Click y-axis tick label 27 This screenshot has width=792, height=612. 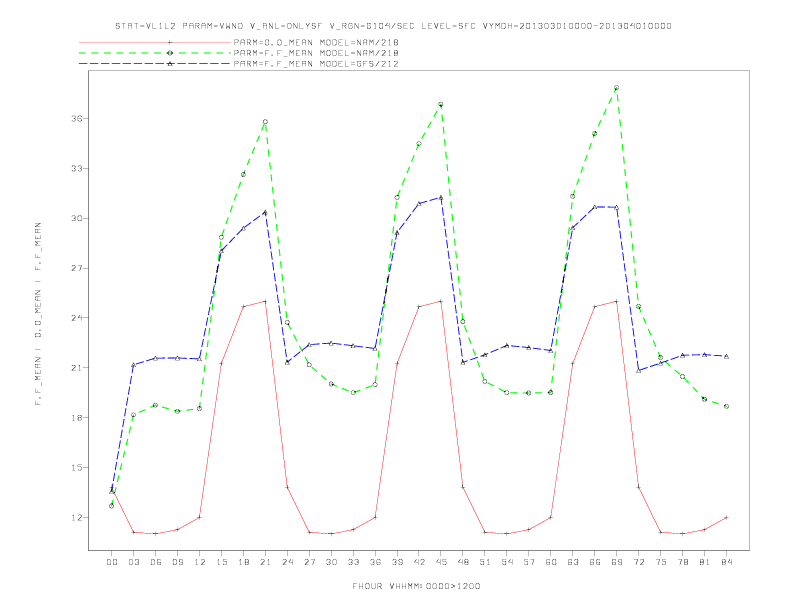coord(77,268)
